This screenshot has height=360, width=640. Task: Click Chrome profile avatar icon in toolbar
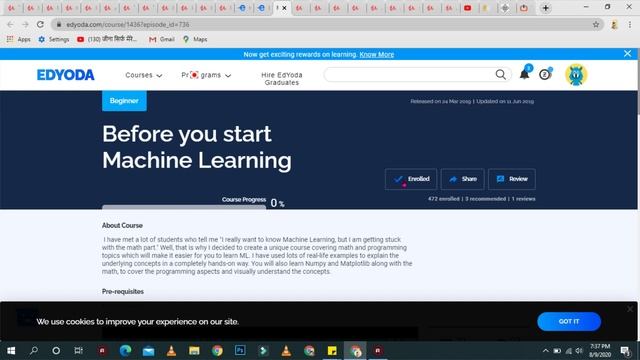click(x=614, y=24)
